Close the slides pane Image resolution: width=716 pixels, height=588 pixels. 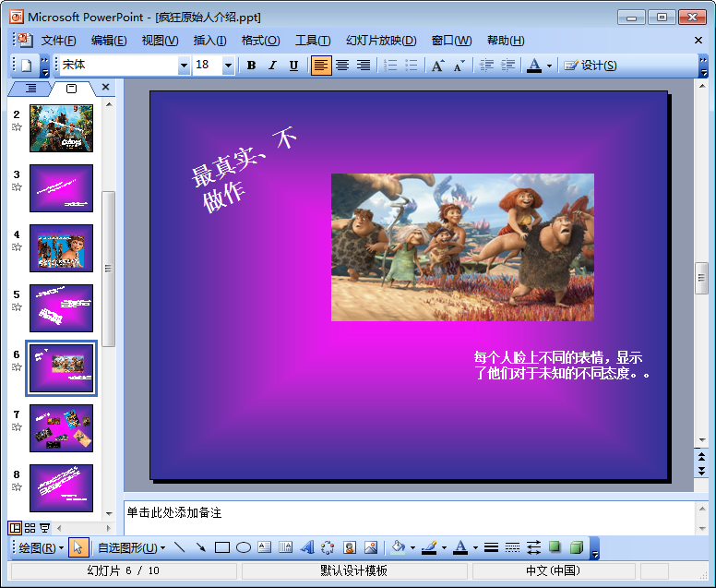(105, 87)
